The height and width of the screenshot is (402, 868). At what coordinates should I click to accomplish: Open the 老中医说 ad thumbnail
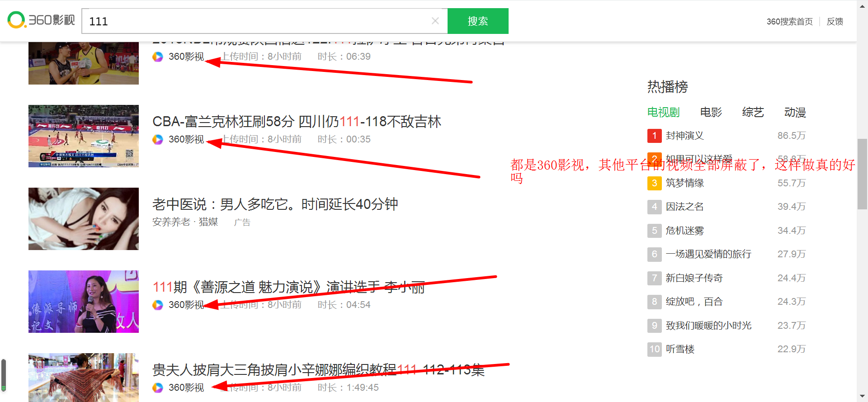tap(84, 219)
